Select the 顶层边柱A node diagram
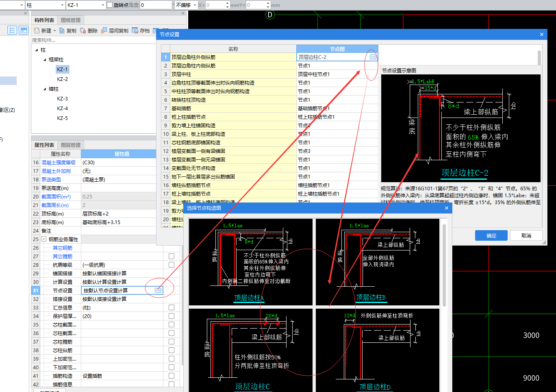The height and width of the screenshot is (392, 556). coord(251,262)
